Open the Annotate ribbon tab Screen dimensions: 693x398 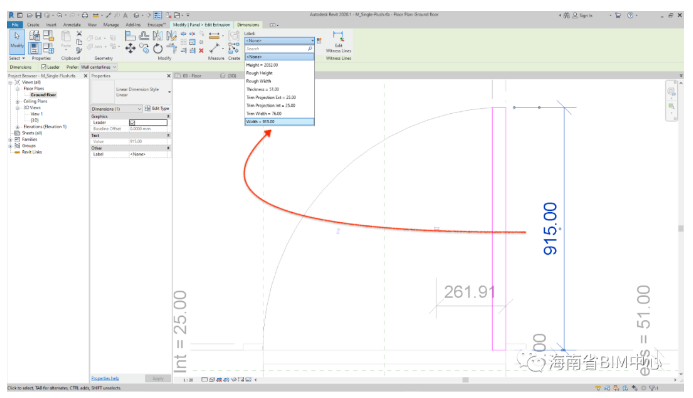pos(72,25)
